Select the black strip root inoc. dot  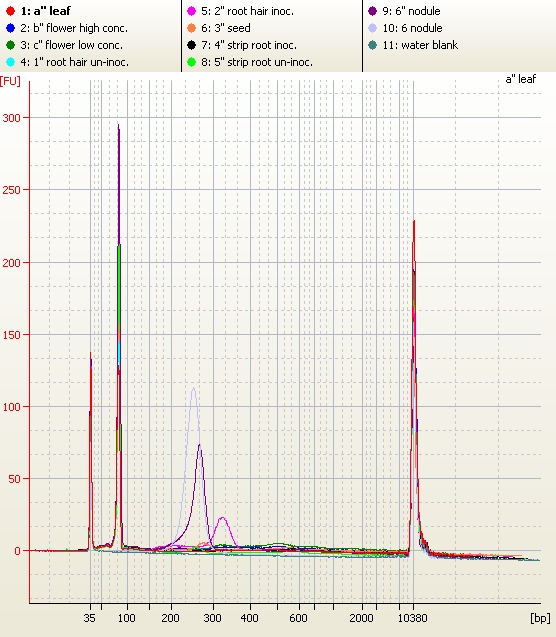(191, 45)
